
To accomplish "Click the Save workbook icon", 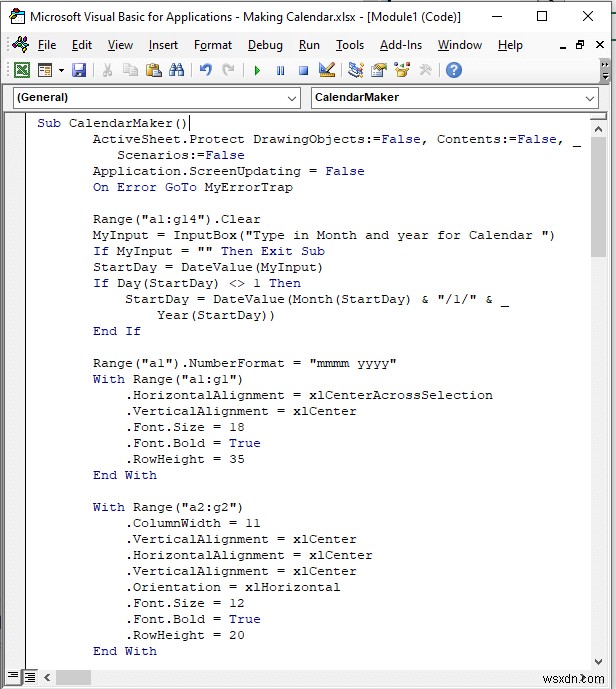I will pos(79,70).
